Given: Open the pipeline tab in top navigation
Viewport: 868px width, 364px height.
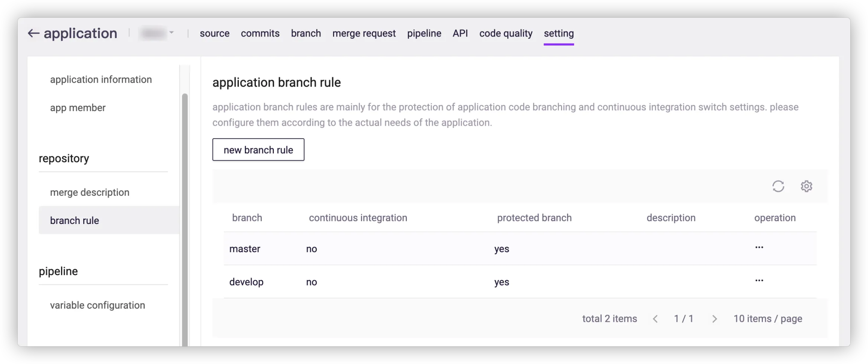Looking at the screenshot, I should pos(424,34).
